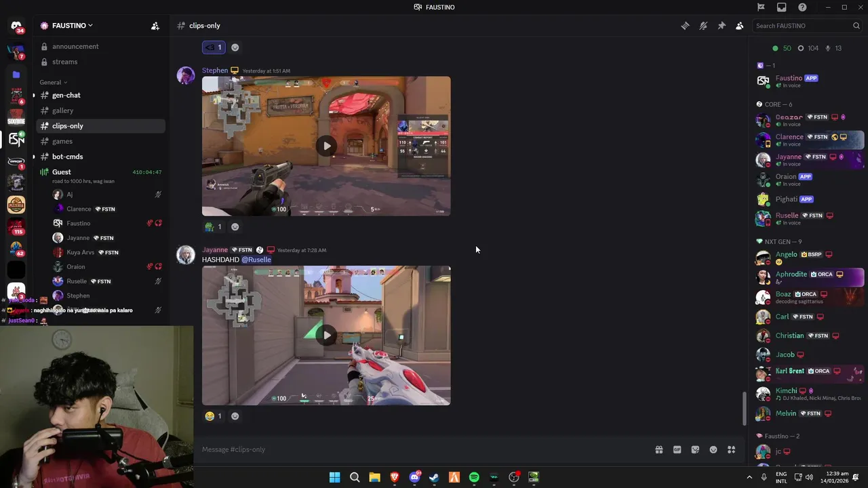Click Stephen's avatar in chat
This screenshot has height=488, width=868.
coord(186,75)
